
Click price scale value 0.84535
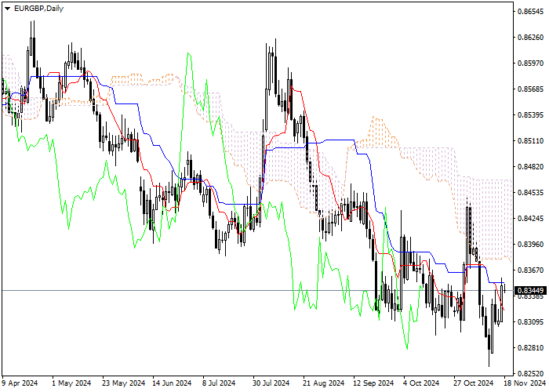pyautogui.click(x=531, y=193)
